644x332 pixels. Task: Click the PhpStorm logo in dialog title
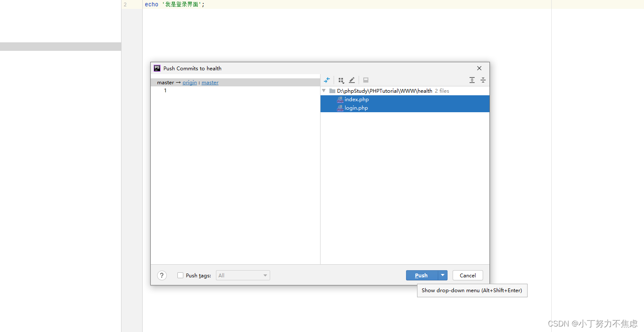157,68
